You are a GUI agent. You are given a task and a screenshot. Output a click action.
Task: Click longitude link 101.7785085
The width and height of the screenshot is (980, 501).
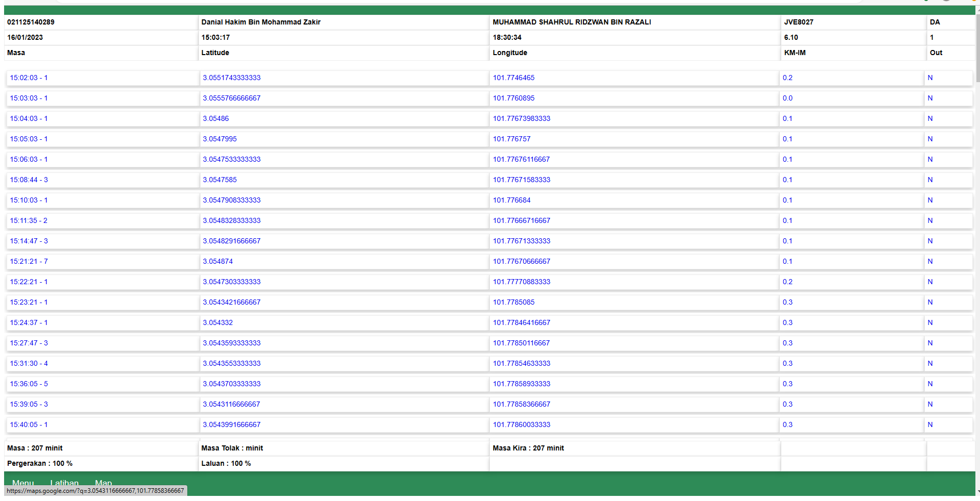pos(513,302)
